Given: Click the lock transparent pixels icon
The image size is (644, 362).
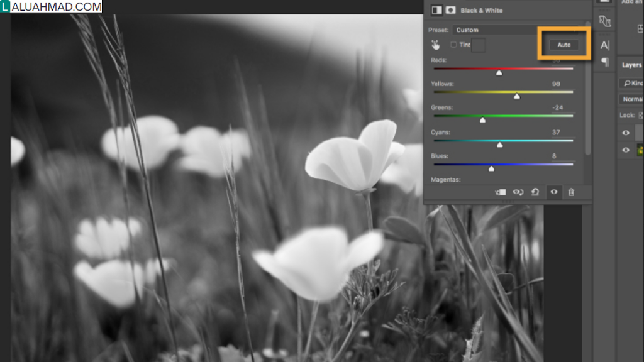Looking at the screenshot, I should [x=641, y=116].
